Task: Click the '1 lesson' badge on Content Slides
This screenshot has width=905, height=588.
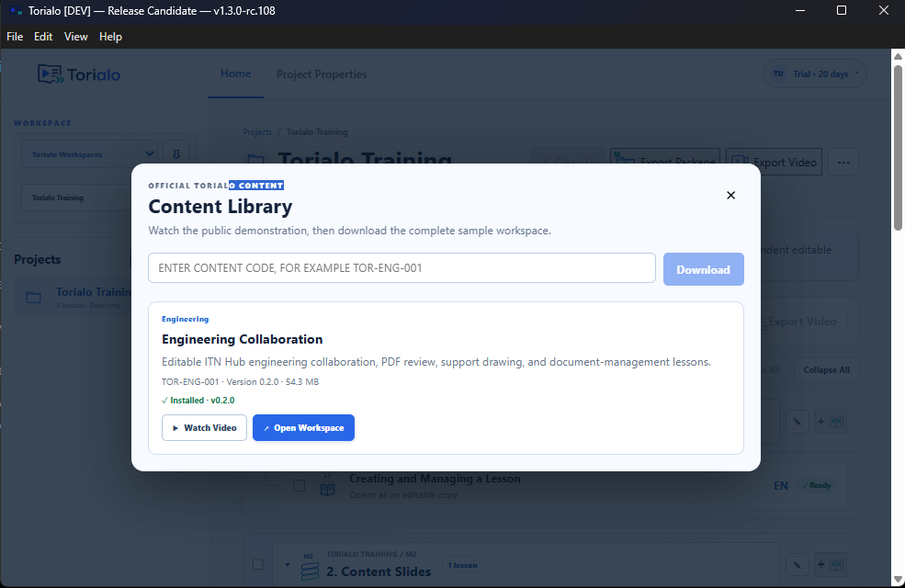Action: (x=462, y=565)
